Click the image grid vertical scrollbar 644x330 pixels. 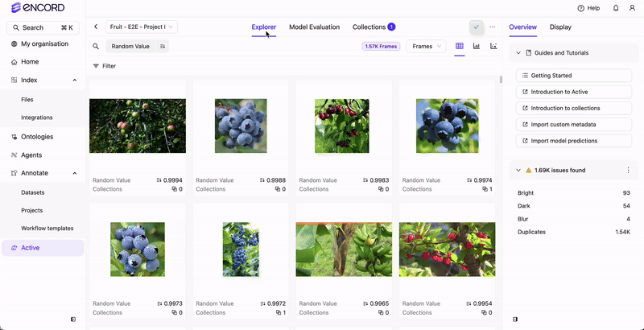point(501,80)
